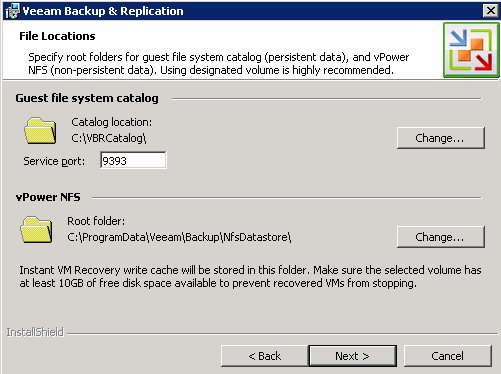501x374 pixels.
Task: Focus the Service port input field
Action: 133,160
